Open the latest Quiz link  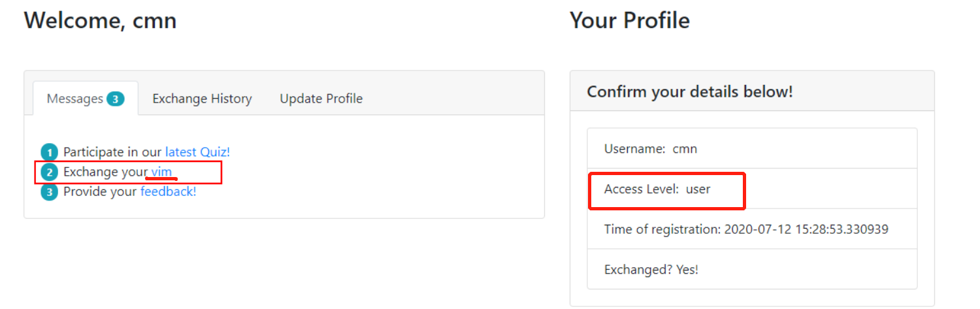197,152
